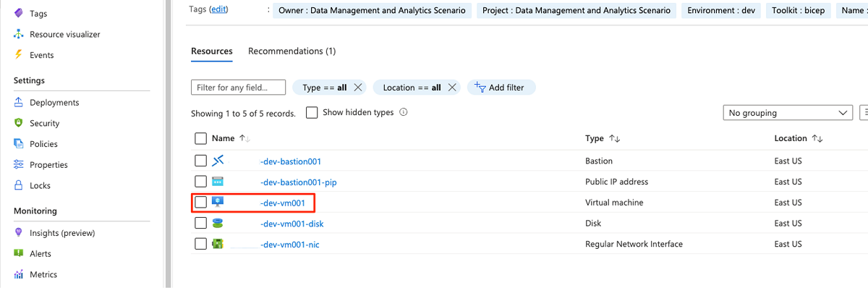Click the sidebar vertical scrollbar
The height and width of the screenshot is (288, 868).
tap(169, 144)
